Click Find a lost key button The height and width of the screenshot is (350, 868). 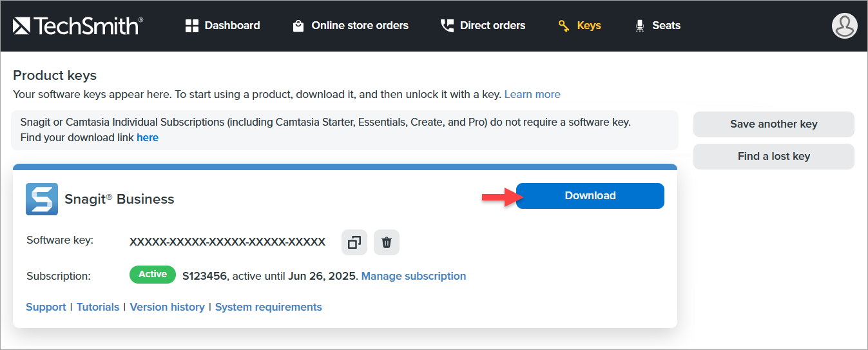pos(773,157)
